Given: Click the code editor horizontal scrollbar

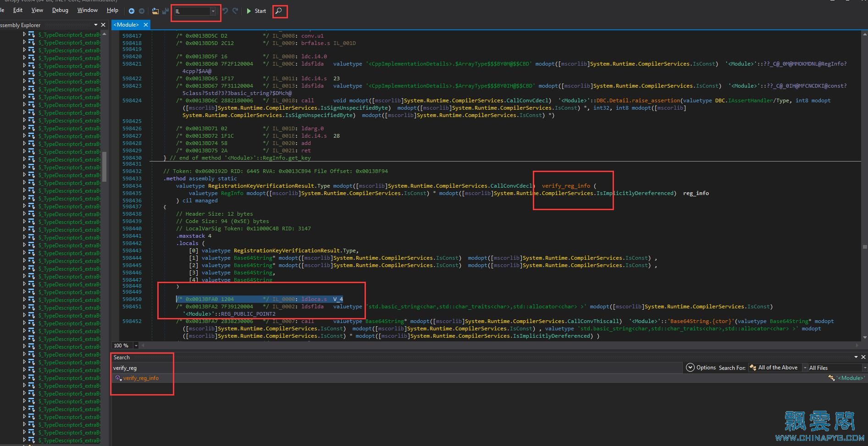Looking at the screenshot, I should coord(499,345).
